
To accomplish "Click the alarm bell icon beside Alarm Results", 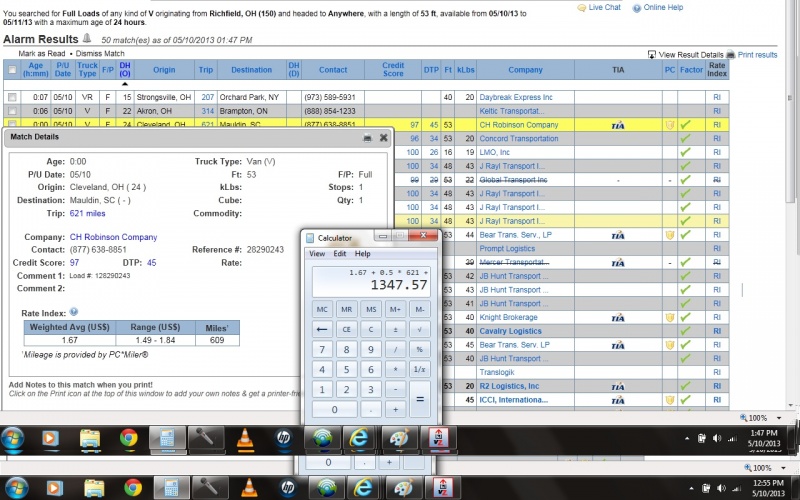I will (x=87, y=38).
